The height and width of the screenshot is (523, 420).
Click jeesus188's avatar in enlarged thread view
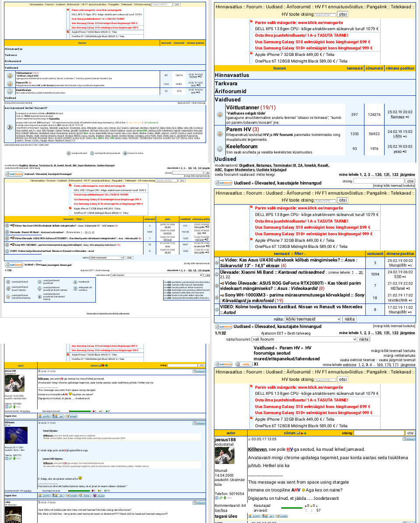click(x=224, y=456)
